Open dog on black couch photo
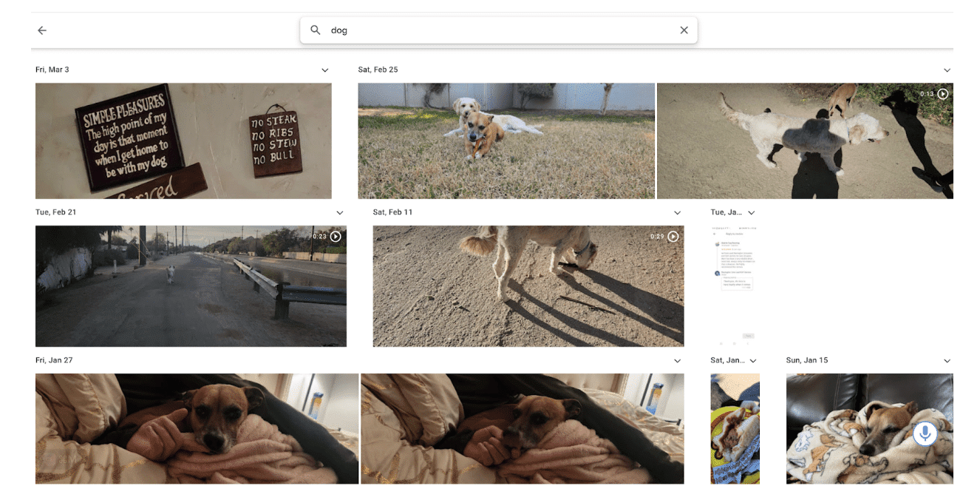The height and width of the screenshot is (500, 980). coord(850,429)
